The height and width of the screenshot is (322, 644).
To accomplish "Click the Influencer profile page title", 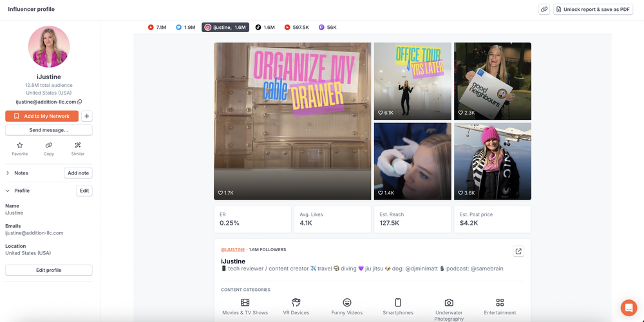I will pos(31,10).
